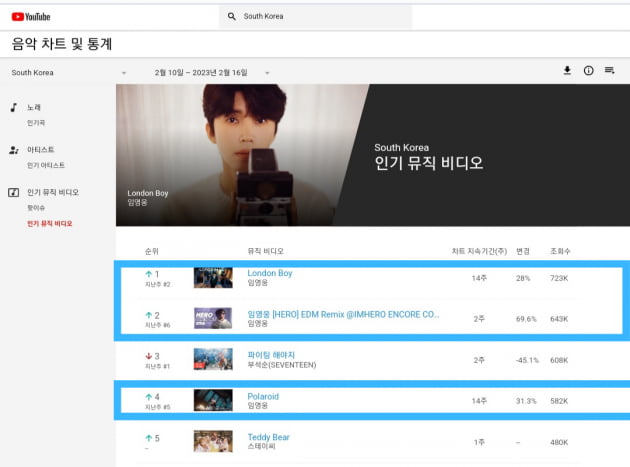Click the 부석순(SEVENTEEN) artist name
The width and height of the screenshot is (630, 467).
click(x=282, y=365)
